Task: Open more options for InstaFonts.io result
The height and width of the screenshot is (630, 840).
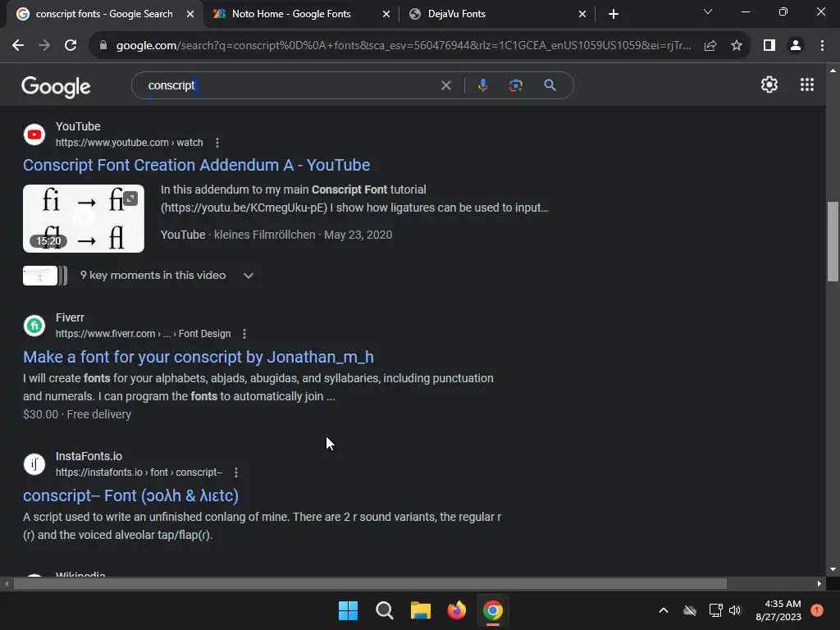Action: click(x=236, y=472)
